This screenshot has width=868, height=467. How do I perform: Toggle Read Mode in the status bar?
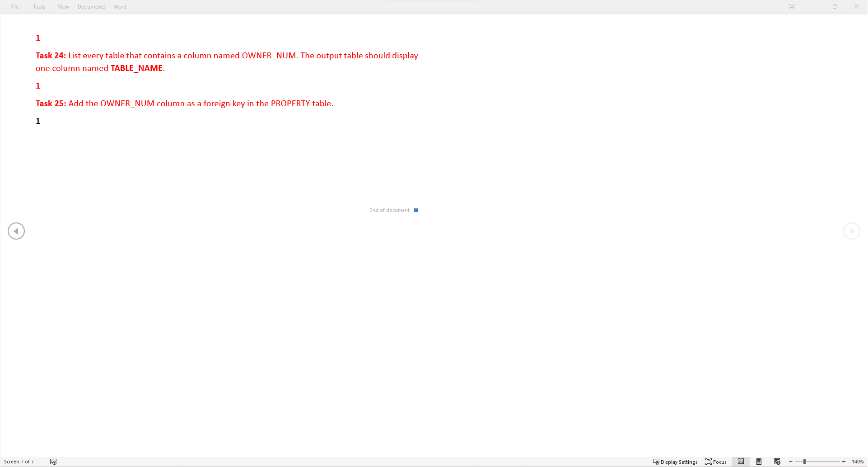click(741, 461)
